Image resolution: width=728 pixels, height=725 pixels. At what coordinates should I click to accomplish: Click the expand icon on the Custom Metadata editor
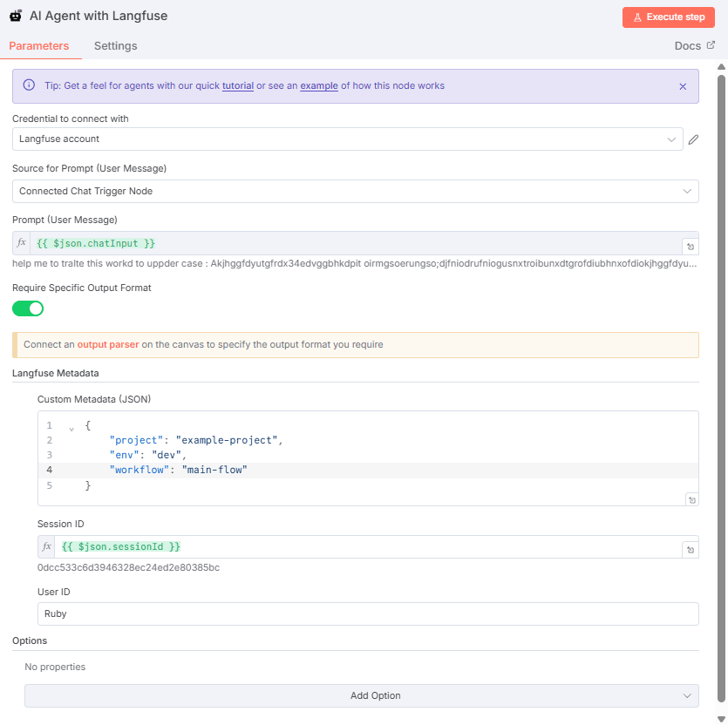(691, 498)
